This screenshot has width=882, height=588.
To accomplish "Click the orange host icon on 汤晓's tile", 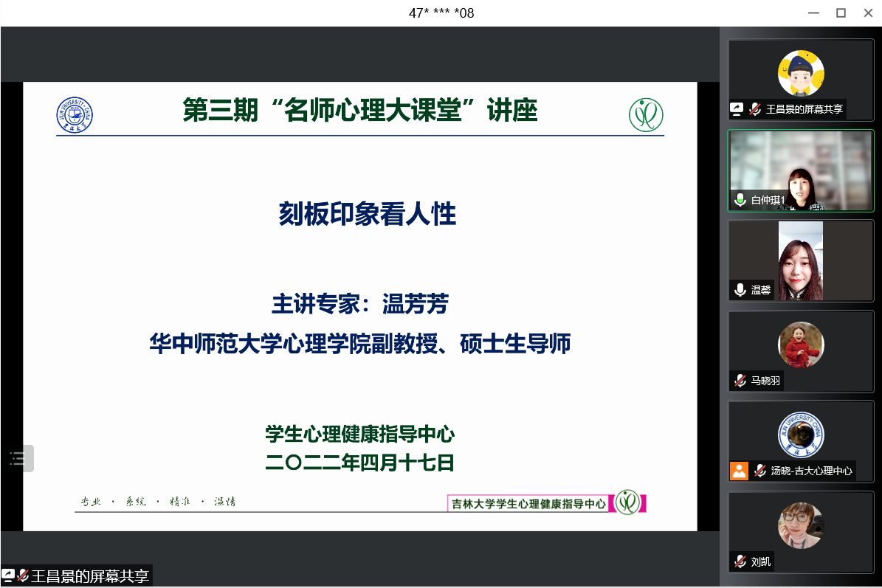I will pyautogui.click(x=739, y=471).
